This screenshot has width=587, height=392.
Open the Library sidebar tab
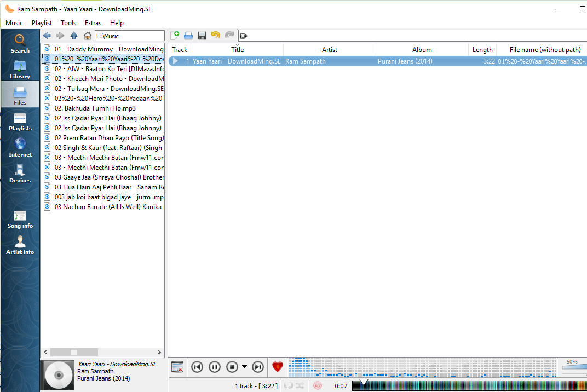[x=20, y=69]
